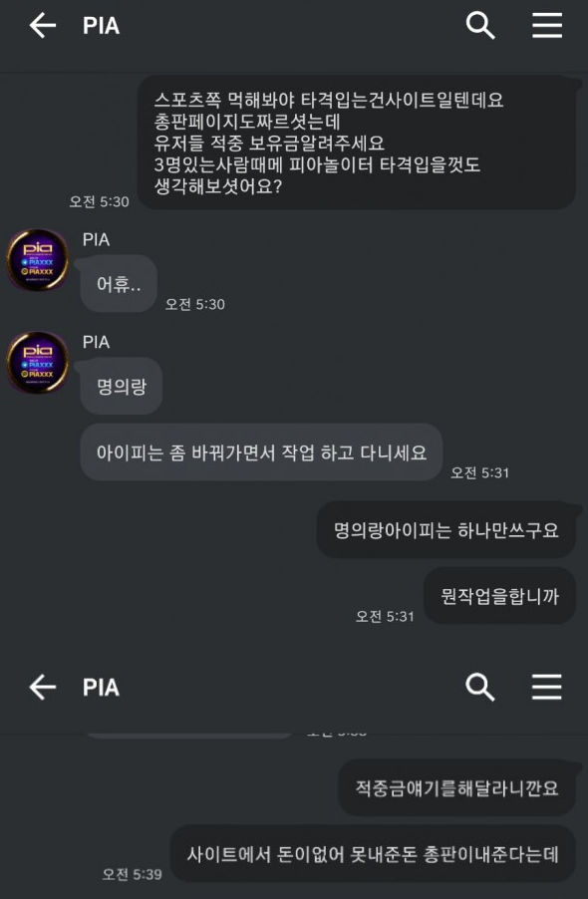Tap sender name PIA above 어휴.. bubble

point(96,239)
